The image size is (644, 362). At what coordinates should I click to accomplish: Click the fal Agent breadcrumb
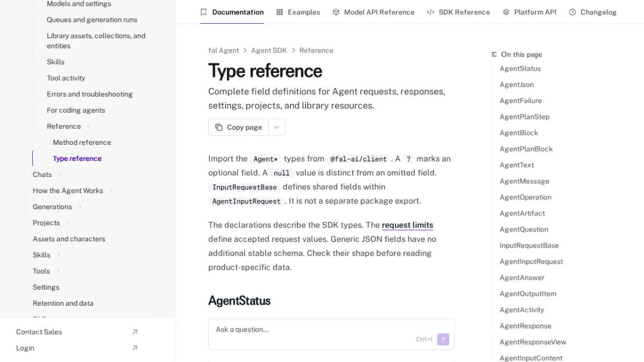pyautogui.click(x=224, y=50)
